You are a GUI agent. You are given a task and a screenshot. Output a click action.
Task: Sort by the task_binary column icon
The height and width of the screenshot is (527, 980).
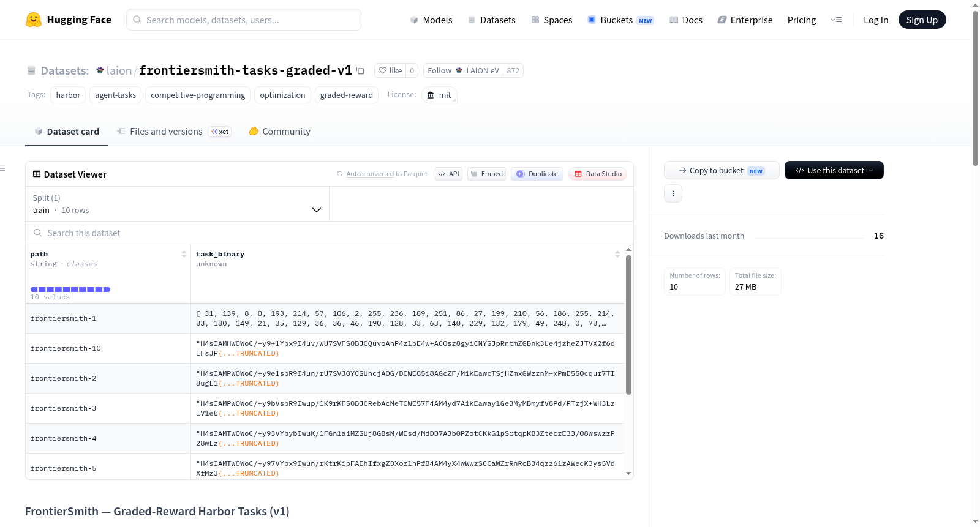pyautogui.click(x=617, y=254)
